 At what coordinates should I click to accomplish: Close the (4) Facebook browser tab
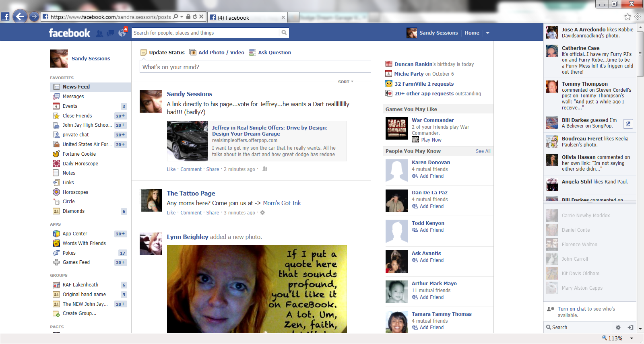(x=283, y=17)
